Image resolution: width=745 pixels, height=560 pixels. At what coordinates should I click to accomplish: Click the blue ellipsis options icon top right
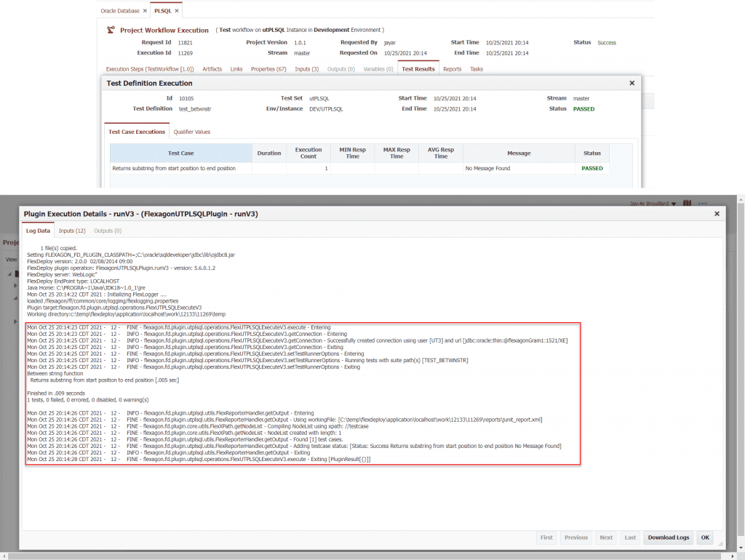[x=702, y=204]
